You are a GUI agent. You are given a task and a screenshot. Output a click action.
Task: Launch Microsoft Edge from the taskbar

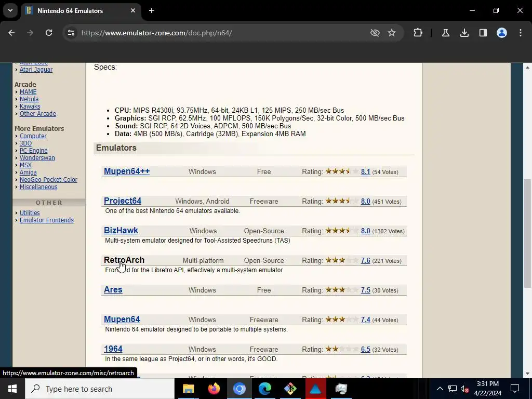pos(264,389)
